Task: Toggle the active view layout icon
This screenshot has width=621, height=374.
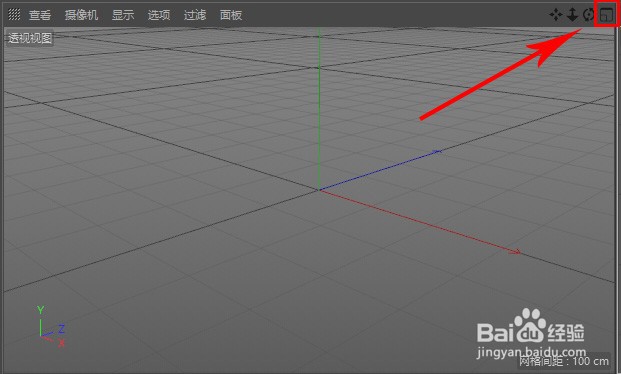Action: tap(607, 15)
